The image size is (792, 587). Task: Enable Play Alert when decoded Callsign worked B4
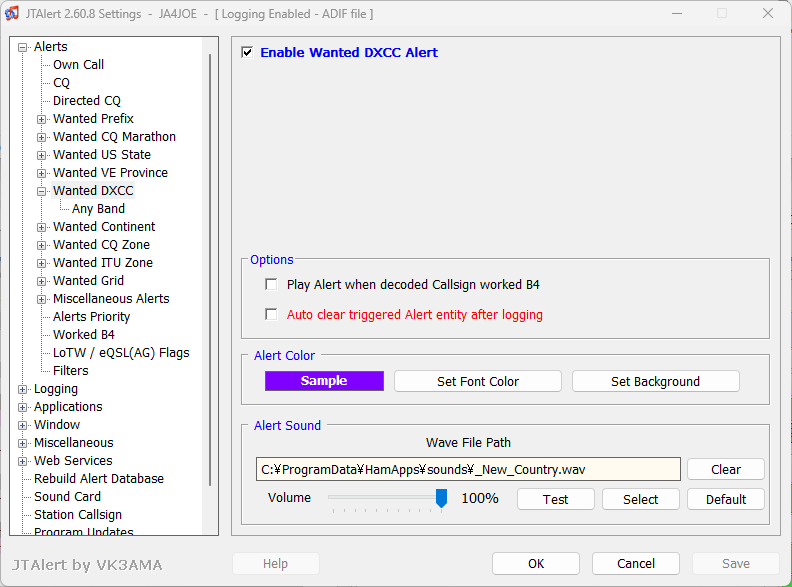(271, 284)
